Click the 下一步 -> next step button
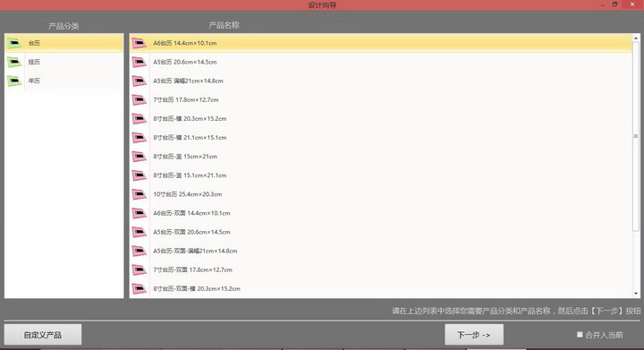Image resolution: width=644 pixels, height=350 pixels. click(x=474, y=335)
